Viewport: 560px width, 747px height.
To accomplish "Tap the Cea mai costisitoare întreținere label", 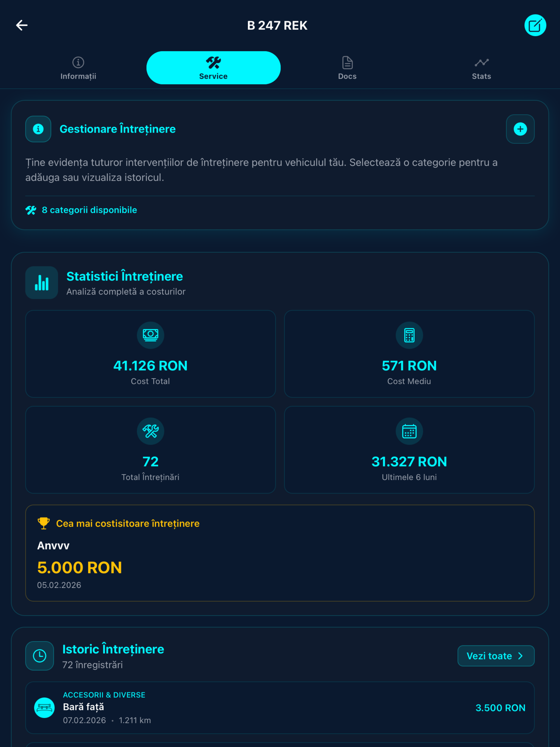I will click(x=128, y=523).
